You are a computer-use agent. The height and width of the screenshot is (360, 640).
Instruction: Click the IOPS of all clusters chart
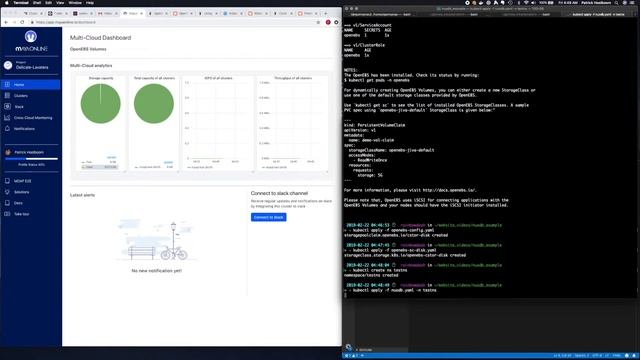pos(218,122)
